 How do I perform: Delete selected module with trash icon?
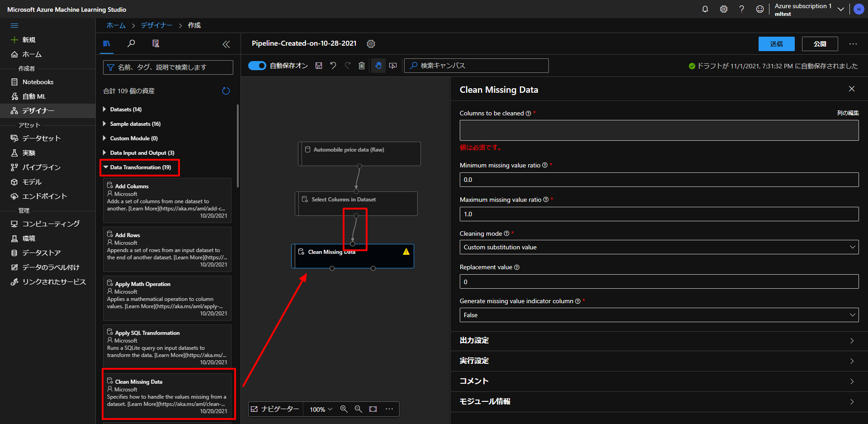[362, 66]
